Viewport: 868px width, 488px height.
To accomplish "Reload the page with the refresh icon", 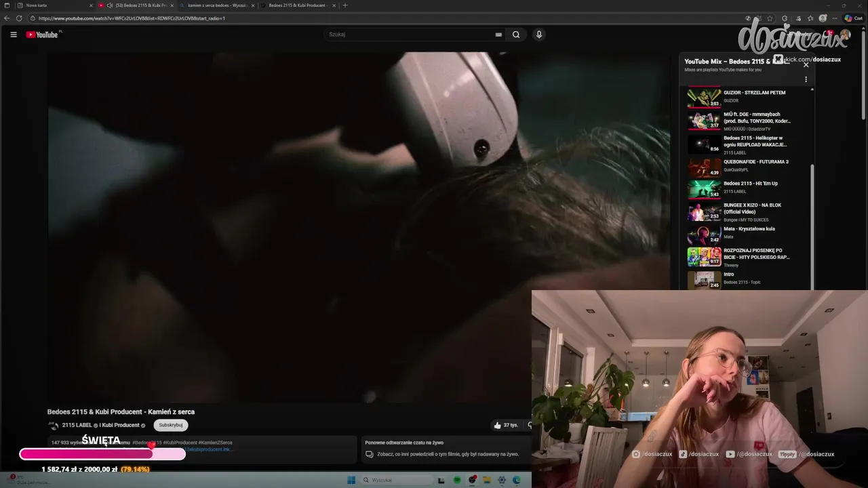I will tap(19, 18).
